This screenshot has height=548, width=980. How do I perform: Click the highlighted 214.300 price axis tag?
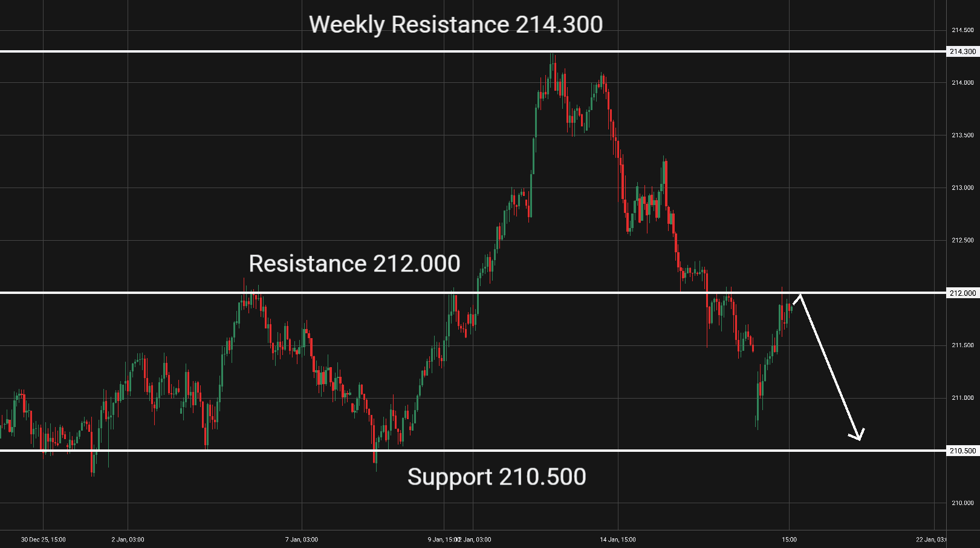coord(962,51)
